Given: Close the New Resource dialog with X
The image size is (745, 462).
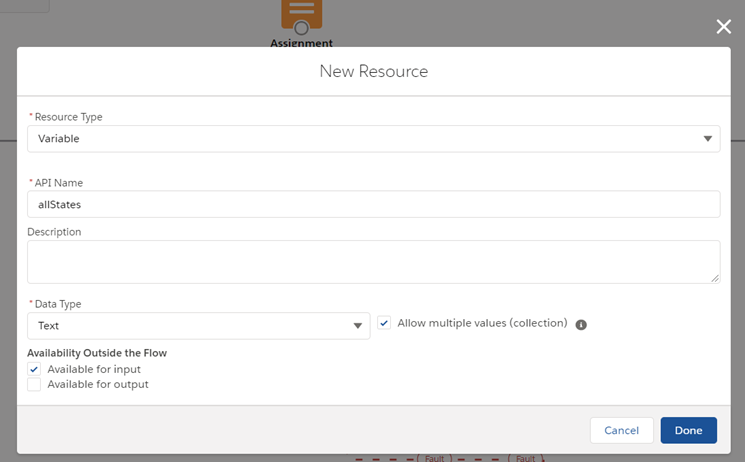Looking at the screenshot, I should (x=724, y=27).
